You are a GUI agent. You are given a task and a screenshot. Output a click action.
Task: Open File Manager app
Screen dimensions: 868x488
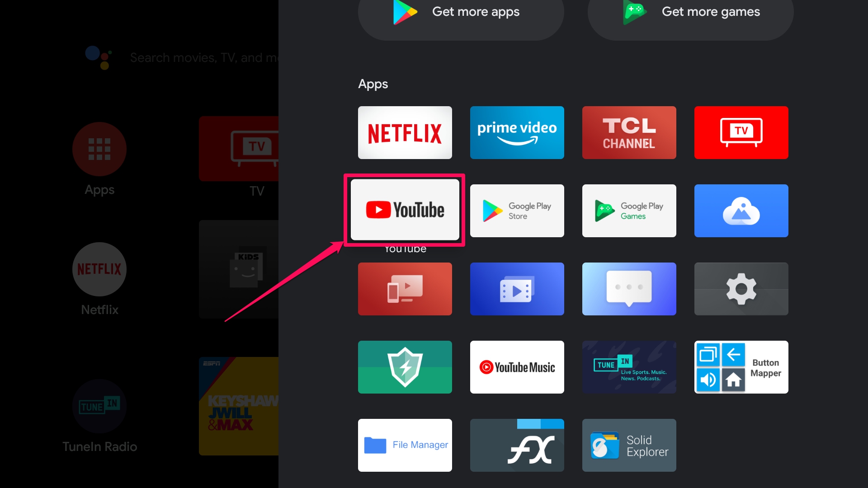point(405,445)
